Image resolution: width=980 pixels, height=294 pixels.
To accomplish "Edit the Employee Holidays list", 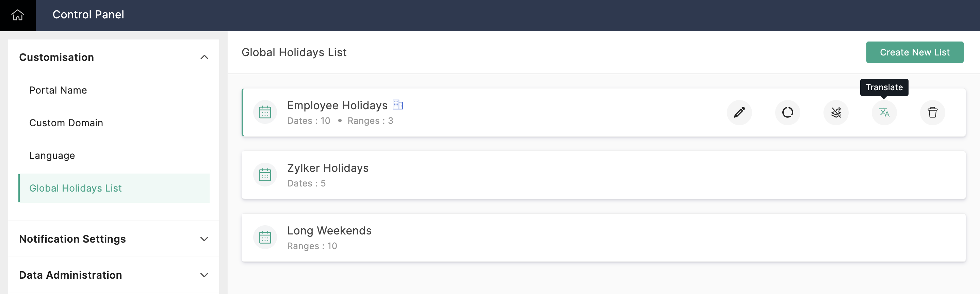I will coord(739,113).
